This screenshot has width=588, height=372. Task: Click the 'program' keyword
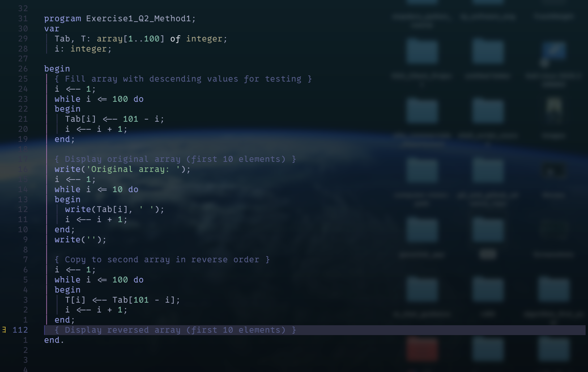click(x=62, y=19)
